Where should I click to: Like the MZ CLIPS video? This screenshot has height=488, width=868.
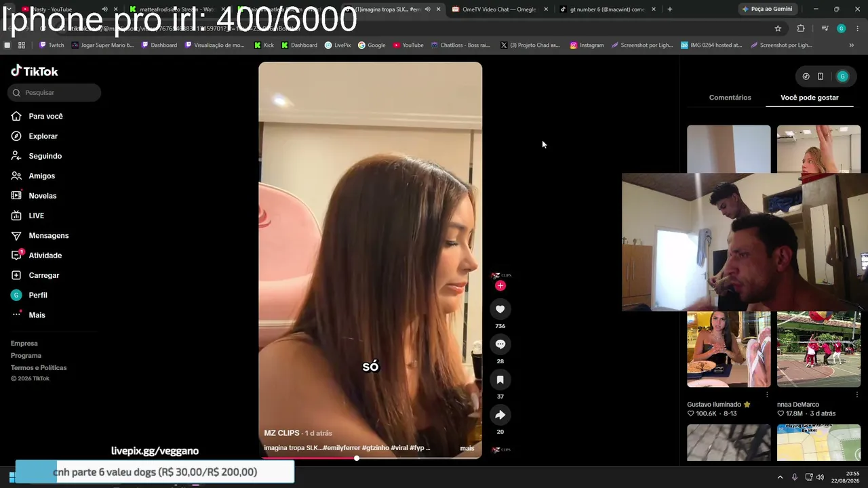[500, 309]
